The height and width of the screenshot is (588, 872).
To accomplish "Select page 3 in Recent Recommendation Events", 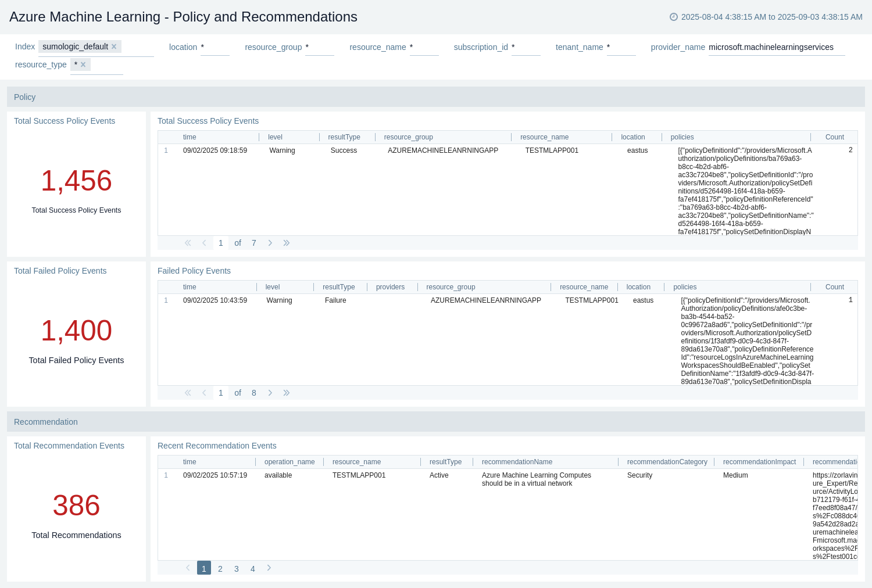I will click(237, 569).
